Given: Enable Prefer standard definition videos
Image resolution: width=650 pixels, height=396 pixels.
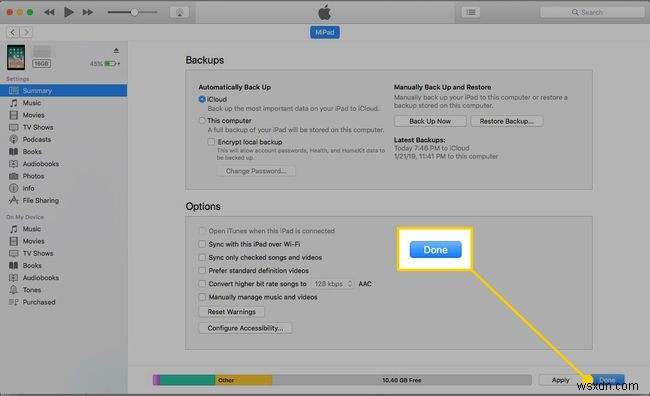Looking at the screenshot, I should (x=202, y=271).
